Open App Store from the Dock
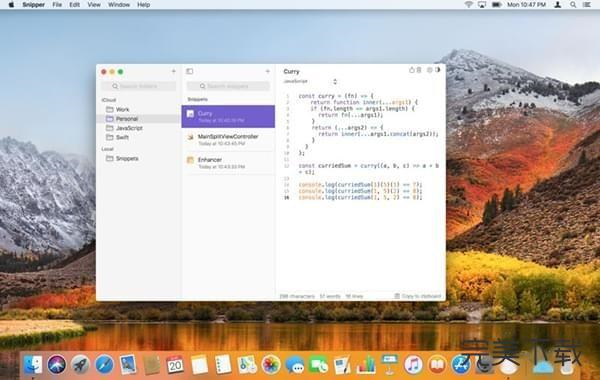 [x=461, y=364]
